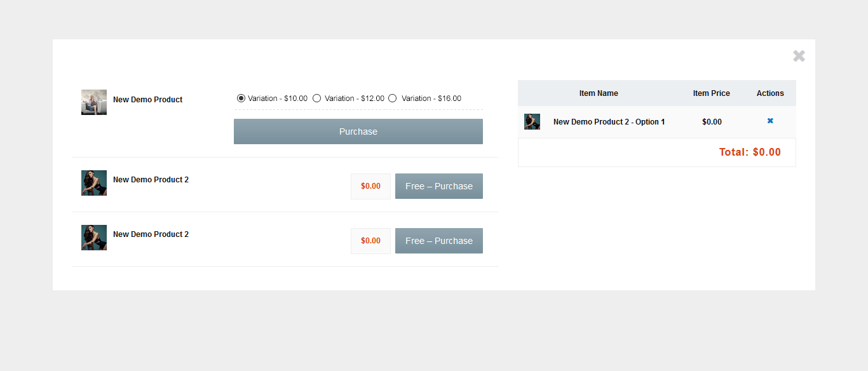
Task: Click the Actions column header
Action: (x=770, y=93)
